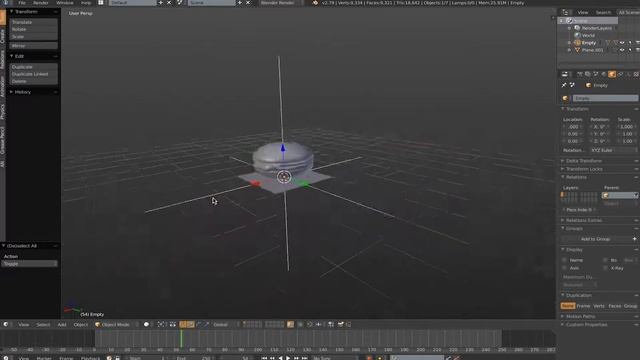Click the Translate button
The height and width of the screenshot is (360, 640).
[33, 22]
